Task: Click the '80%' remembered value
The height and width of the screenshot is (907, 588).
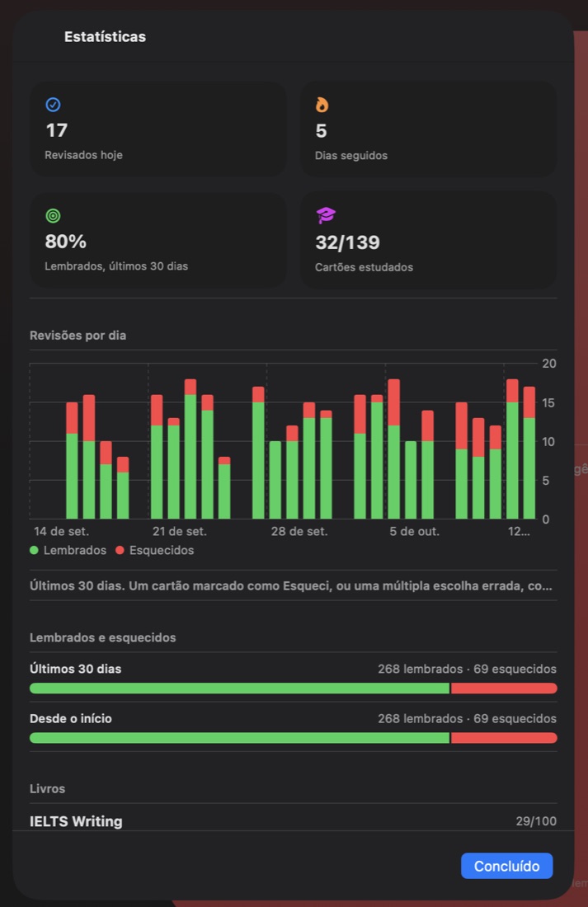Action: pyautogui.click(x=66, y=242)
